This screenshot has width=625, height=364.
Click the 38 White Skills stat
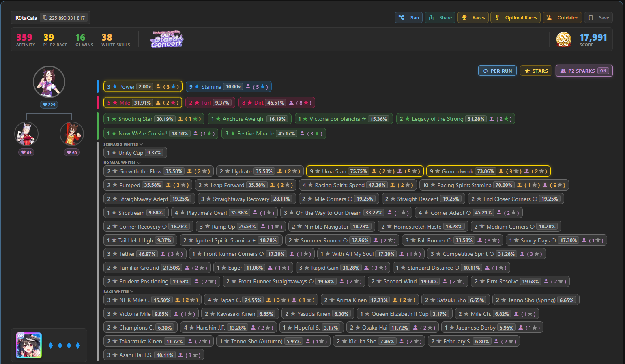(x=116, y=40)
